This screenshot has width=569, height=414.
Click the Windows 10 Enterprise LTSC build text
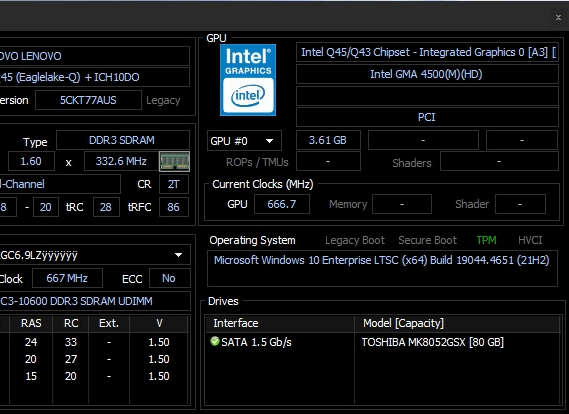click(x=382, y=260)
